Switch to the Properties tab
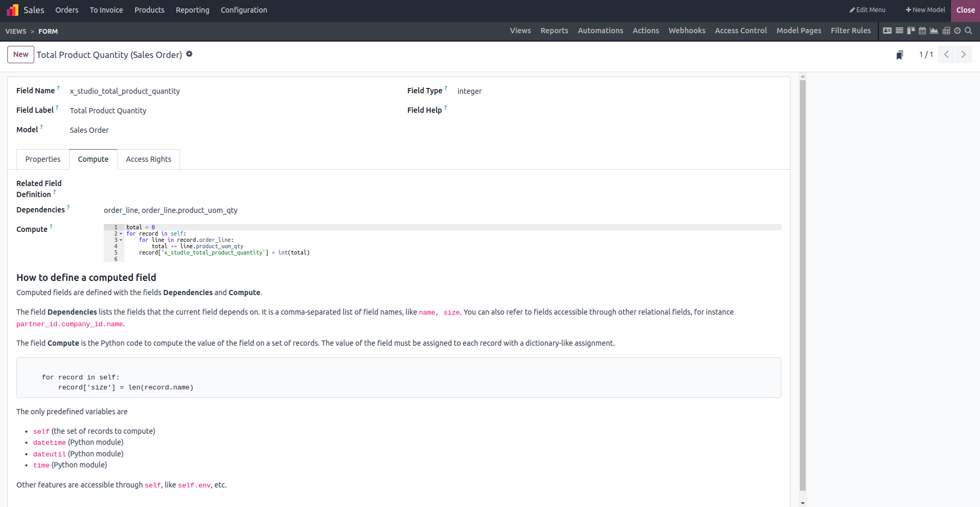Image resolution: width=980 pixels, height=507 pixels. tap(43, 159)
